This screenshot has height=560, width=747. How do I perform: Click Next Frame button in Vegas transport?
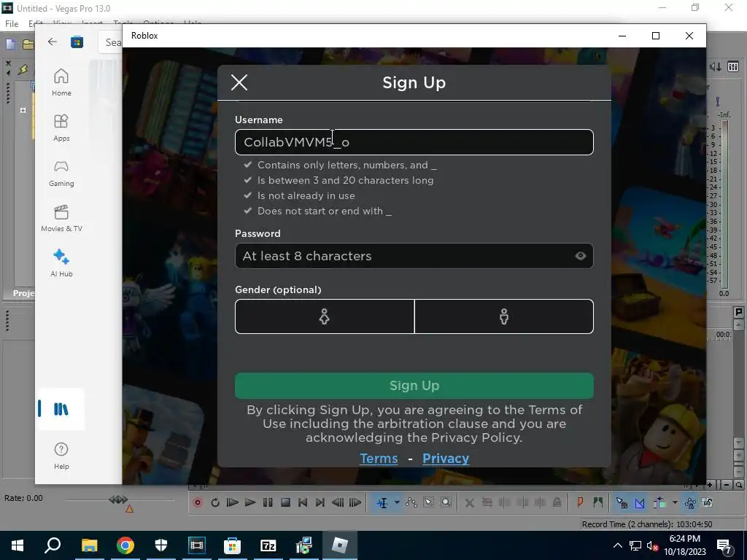(355, 502)
